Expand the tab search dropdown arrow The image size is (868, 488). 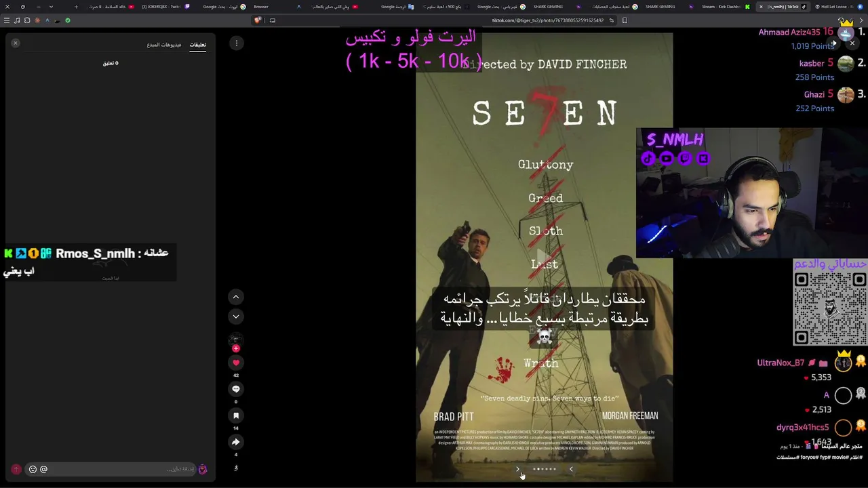[x=50, y=7]
